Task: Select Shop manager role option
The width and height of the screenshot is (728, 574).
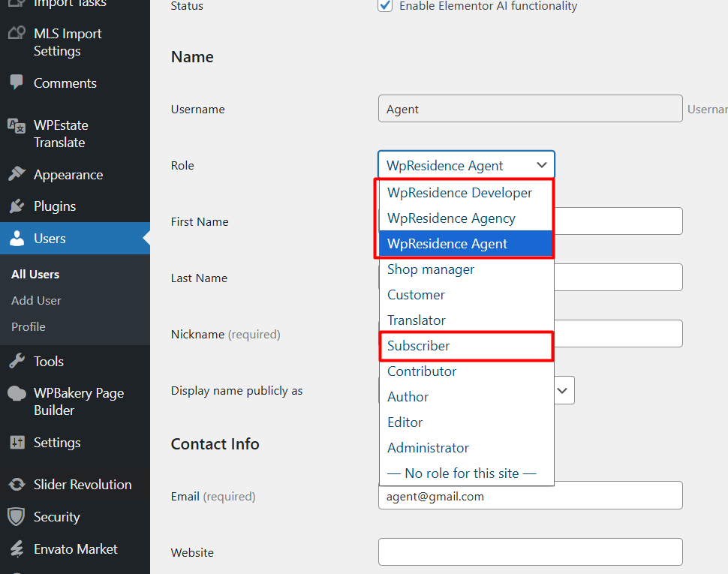Action: click(x=466, y=269)
